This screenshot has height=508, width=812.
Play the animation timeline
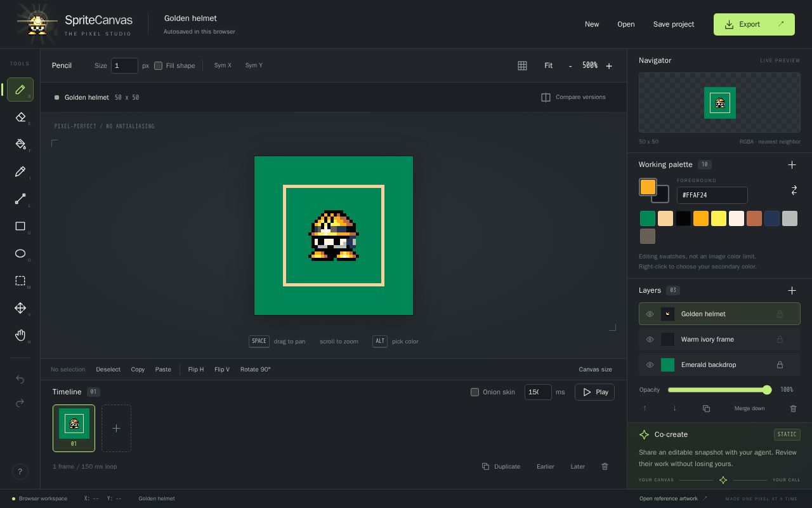595,392
